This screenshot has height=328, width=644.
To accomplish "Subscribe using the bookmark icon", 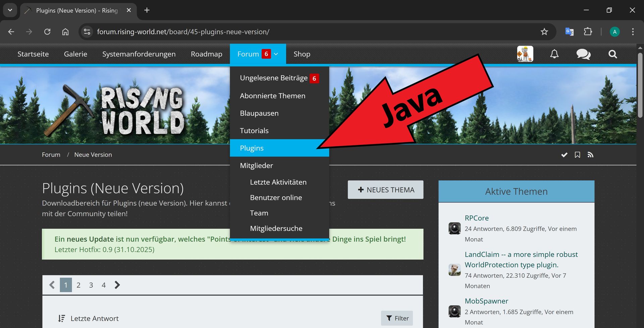I will [577, 155].
